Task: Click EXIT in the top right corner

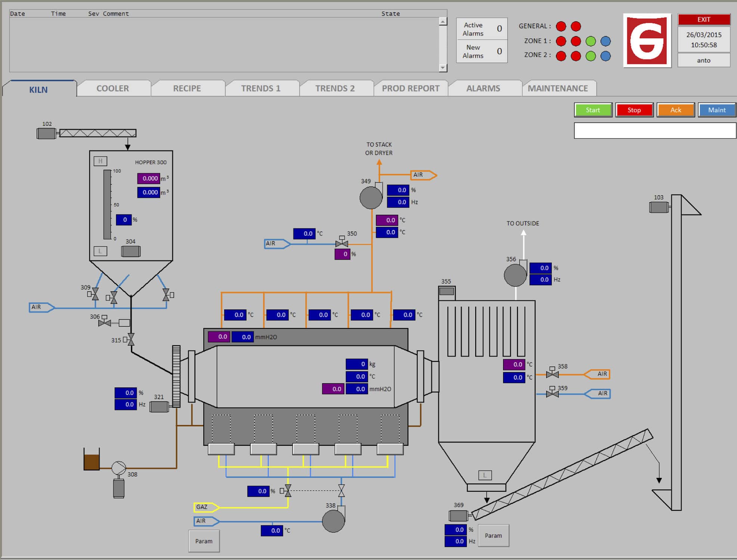Action: pos(704,20)
